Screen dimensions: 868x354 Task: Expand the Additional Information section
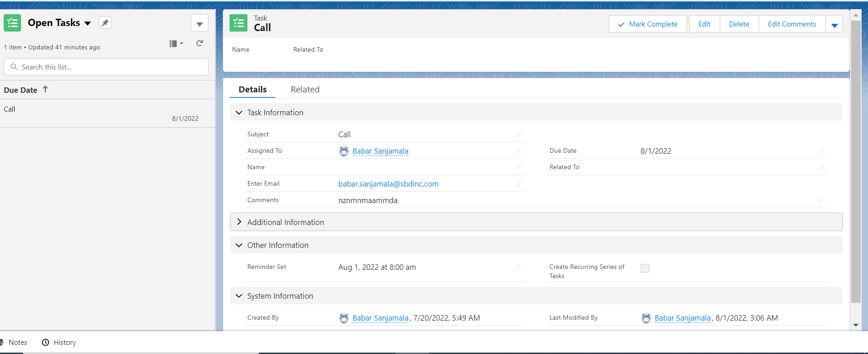click(x=239, y=222)
